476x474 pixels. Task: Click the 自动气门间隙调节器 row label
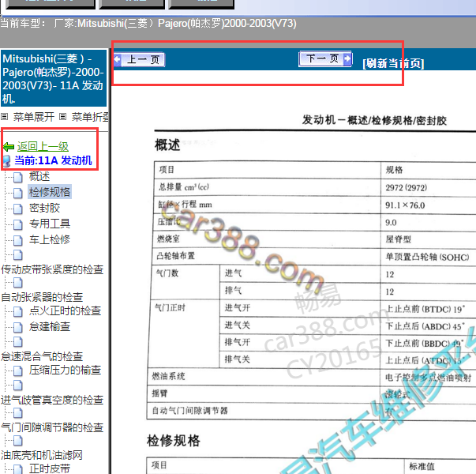189,411
